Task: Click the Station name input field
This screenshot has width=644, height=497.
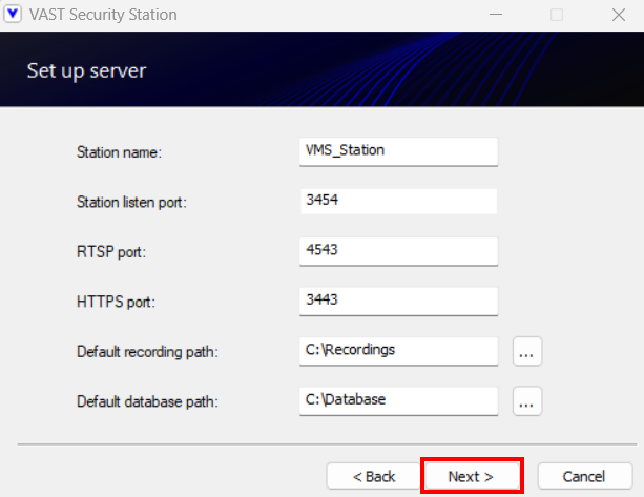Action: click(398, 152)
